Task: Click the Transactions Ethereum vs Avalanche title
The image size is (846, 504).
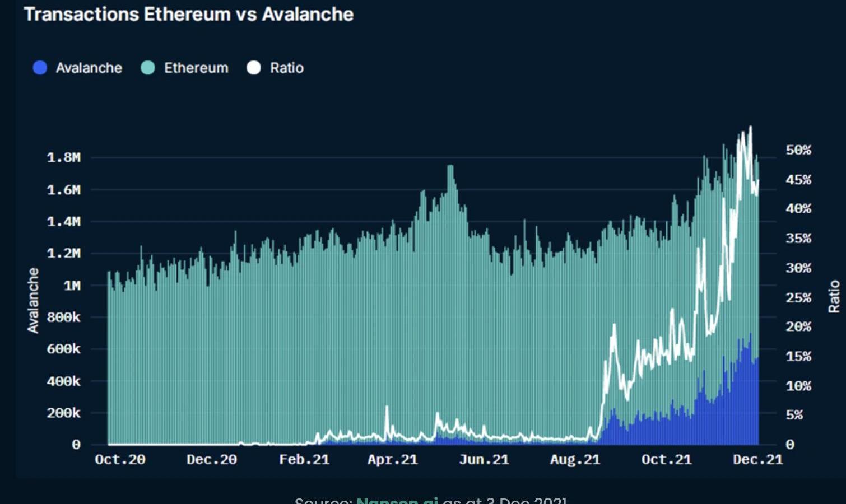Action: pyautogui.click(x=188, y=14)
